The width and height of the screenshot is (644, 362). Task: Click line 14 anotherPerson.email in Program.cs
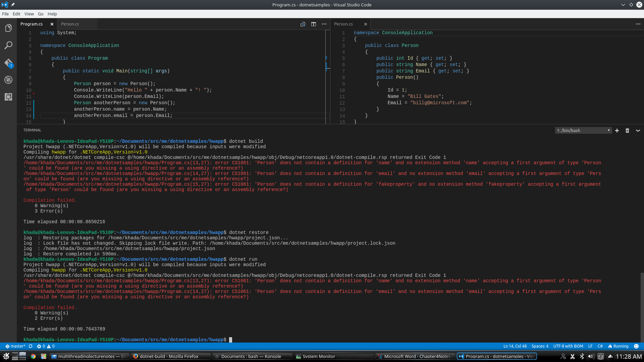coord(123,116)
